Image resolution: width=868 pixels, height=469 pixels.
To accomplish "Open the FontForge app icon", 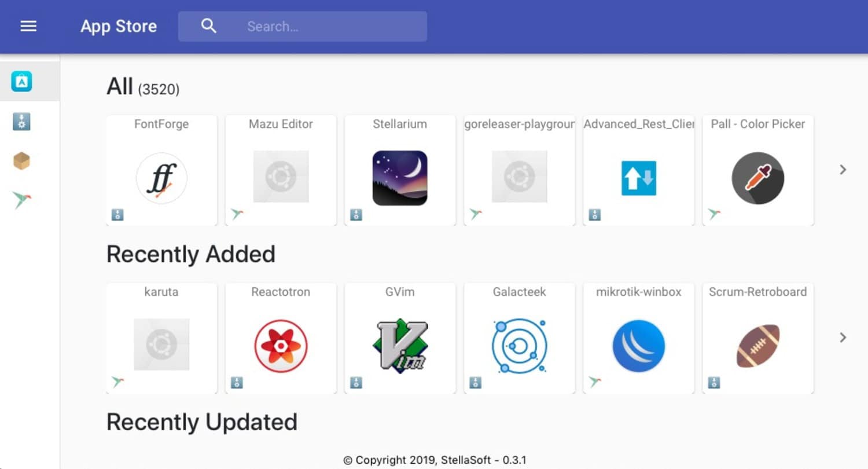I will [x=161, y=178].
